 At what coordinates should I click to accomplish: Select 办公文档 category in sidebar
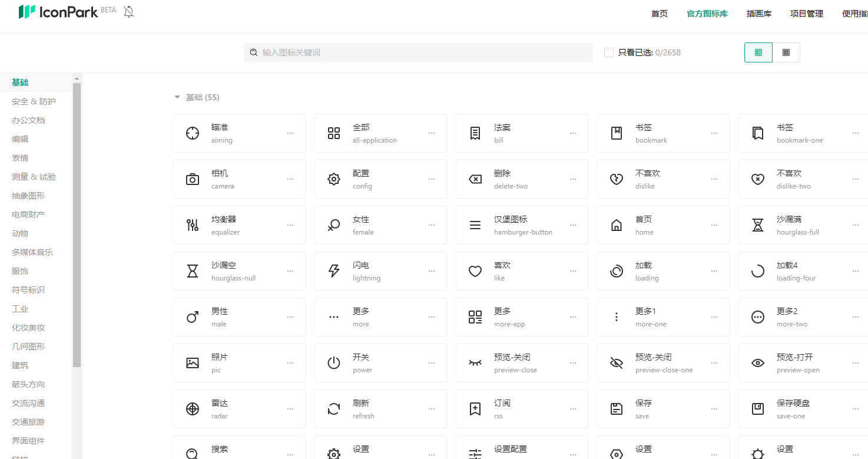point(28,120)
